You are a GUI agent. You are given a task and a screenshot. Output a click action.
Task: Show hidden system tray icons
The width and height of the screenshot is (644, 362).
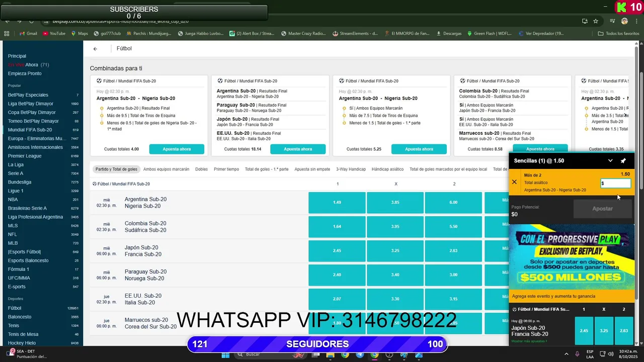[567, 354]
